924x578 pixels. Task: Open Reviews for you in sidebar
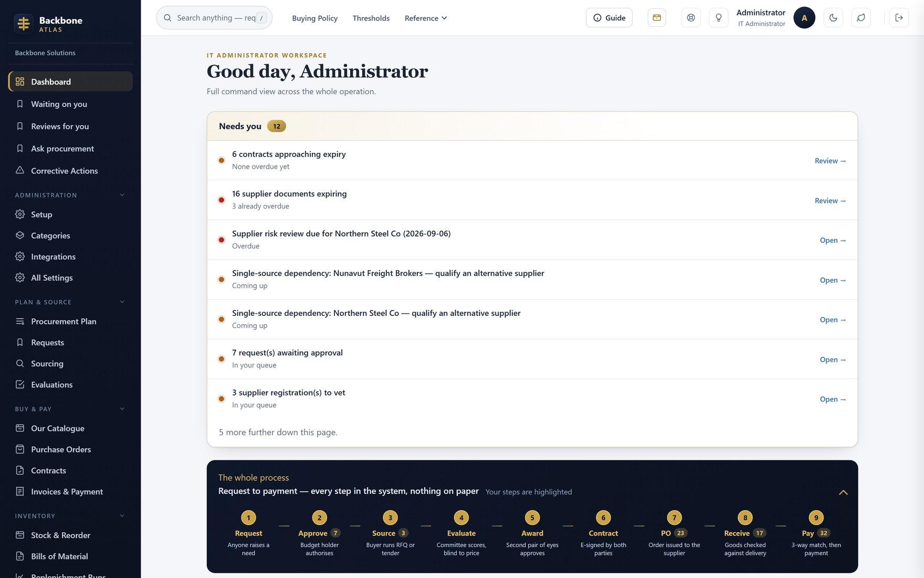point(70,126)
